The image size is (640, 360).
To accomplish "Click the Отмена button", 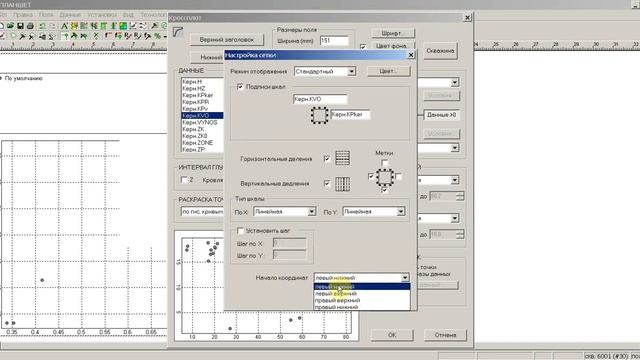I will [445, 335].
